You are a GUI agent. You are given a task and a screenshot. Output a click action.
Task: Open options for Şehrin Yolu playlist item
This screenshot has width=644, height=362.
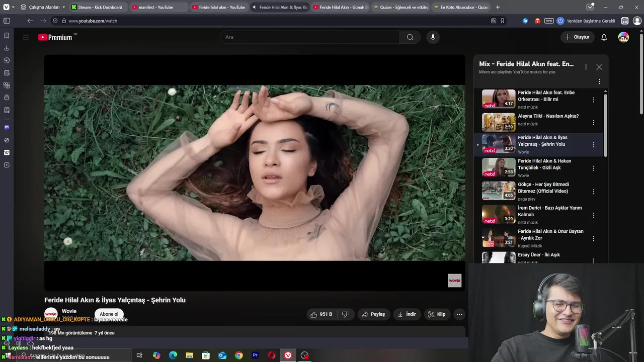594,145
